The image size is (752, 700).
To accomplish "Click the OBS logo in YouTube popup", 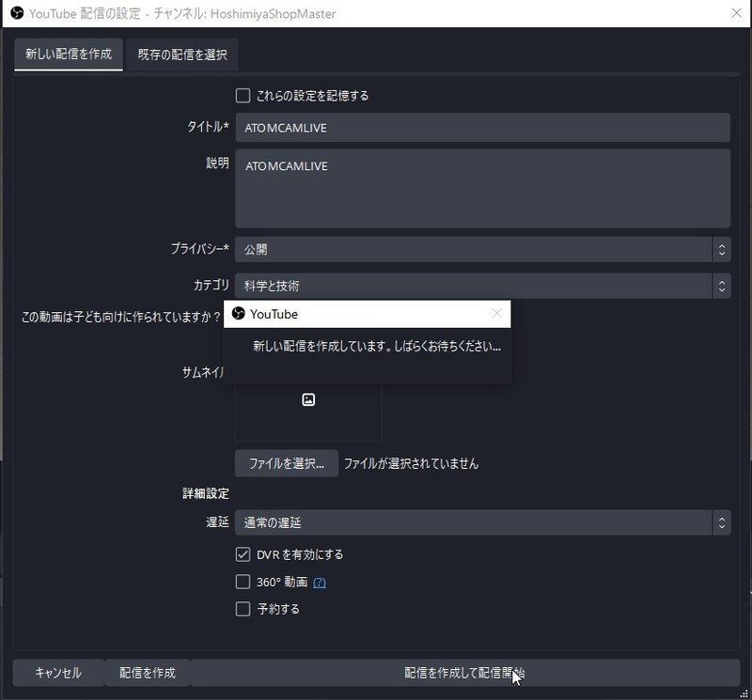I will (x=239, y=314).
